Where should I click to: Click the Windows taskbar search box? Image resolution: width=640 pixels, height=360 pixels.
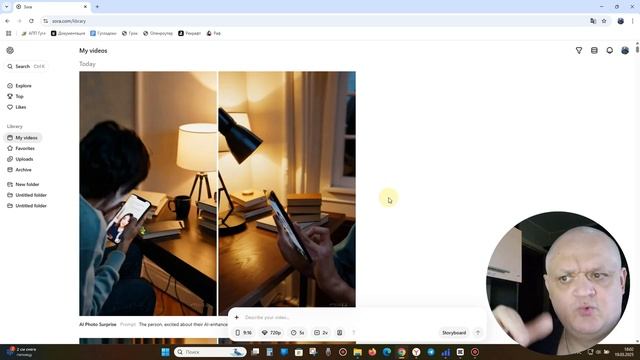coord(210,352)
